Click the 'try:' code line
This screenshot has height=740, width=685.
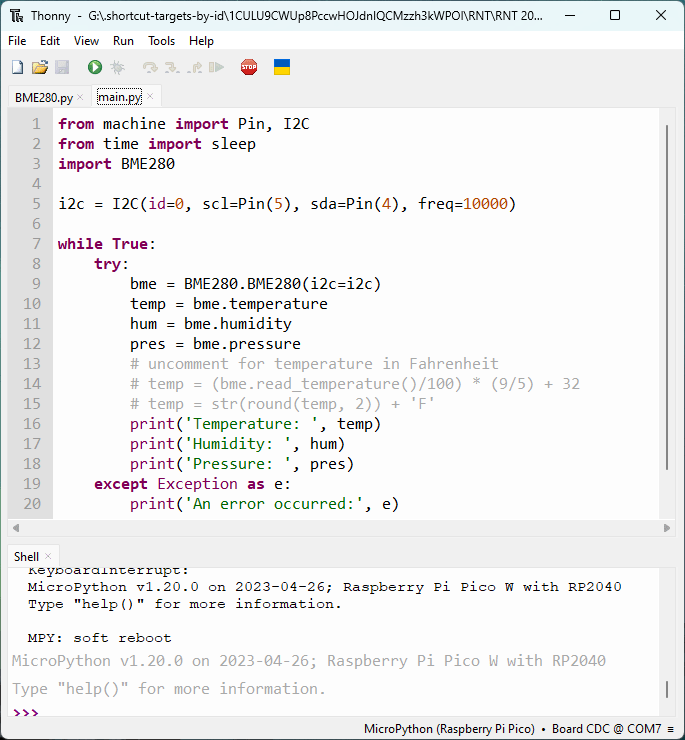111,264
